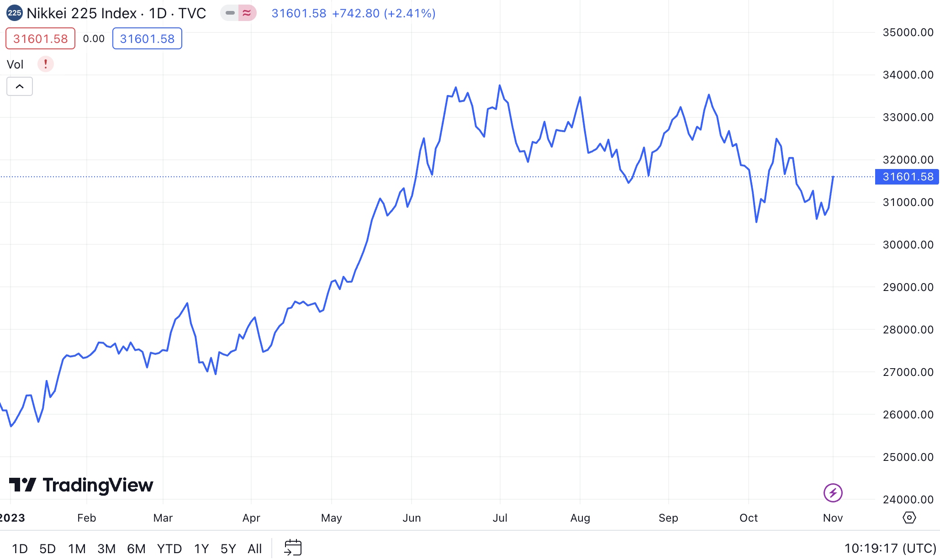Open the go to date calendar icon

point(293,548)
